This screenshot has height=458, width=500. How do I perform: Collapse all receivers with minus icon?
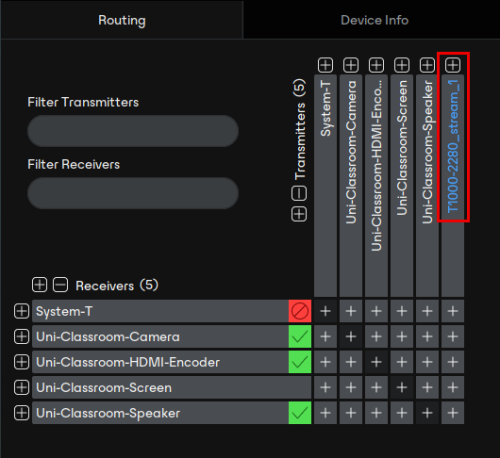point(61,285)
